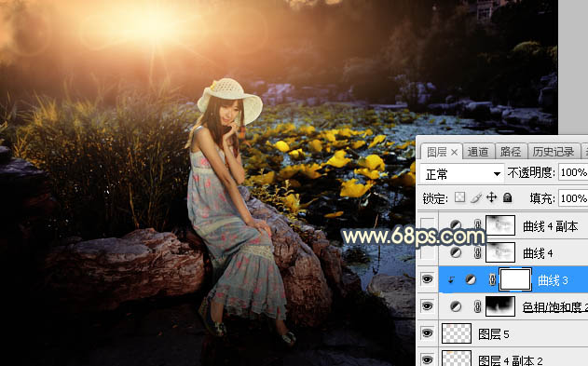Screen dimensions: 588x366
Task: Select mask thumbnail of 曲线 4
Action: click(x=500, y=252)
